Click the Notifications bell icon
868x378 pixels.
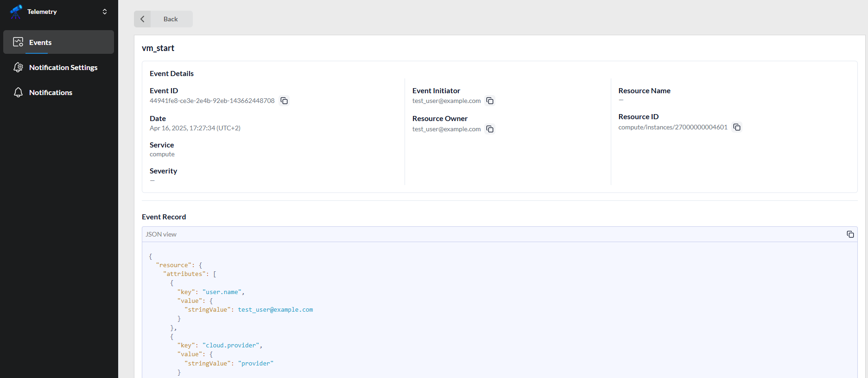click(x=18, y=92)
